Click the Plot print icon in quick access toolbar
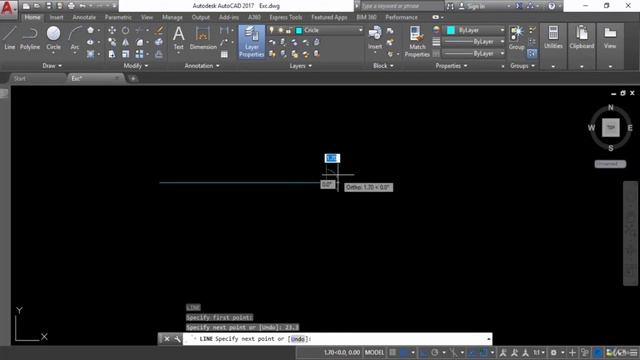640x360 pixels. click(71, 6)
